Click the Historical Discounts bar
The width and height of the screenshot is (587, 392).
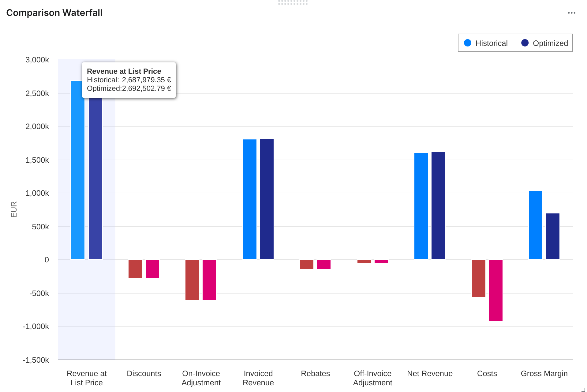point(135,269)
